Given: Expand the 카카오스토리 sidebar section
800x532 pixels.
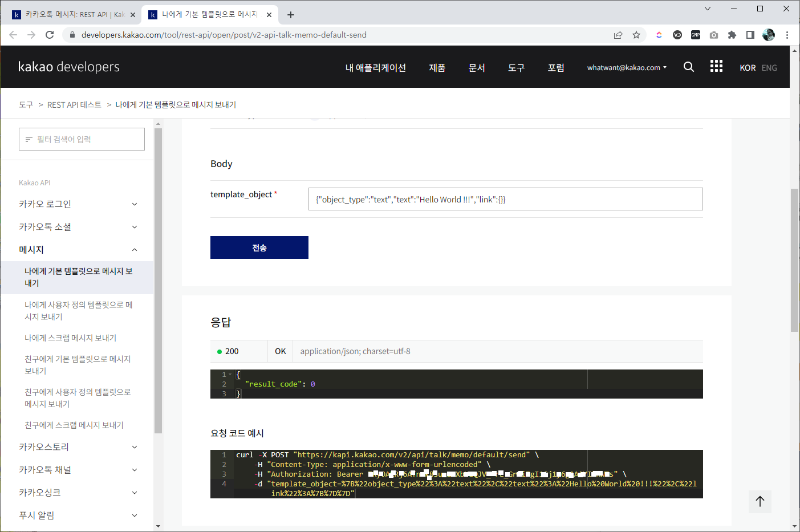Looking at the screenshot, I should (x=135, y=447).
